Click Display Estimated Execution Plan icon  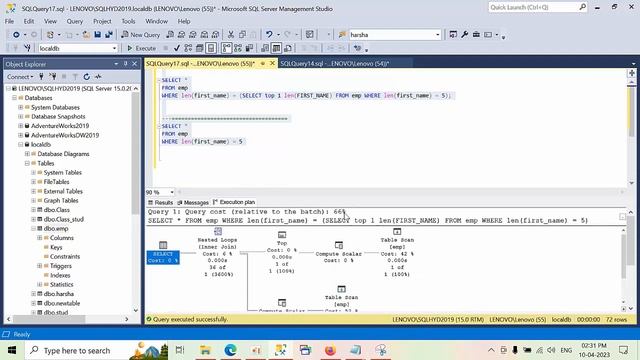[x=188, y=48]
